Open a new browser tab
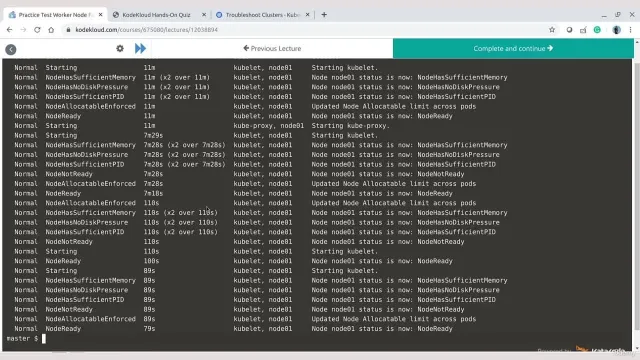640x360 pixels. (x=324, y=15)
